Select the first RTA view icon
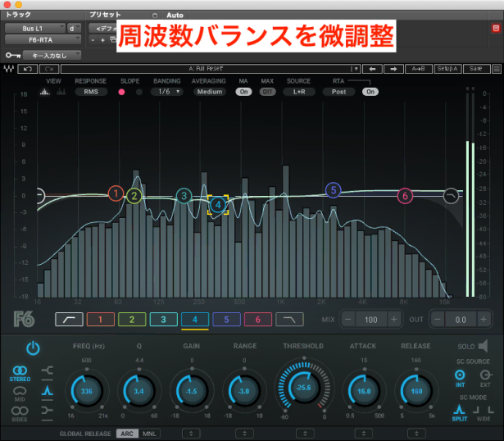This screenshot has height=441, width=504. pyautogui.click(x=45, y=92)
